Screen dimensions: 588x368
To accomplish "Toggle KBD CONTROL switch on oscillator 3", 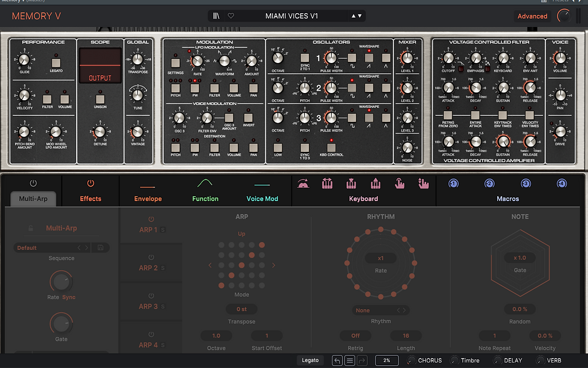I will click(x=331, y=148).
